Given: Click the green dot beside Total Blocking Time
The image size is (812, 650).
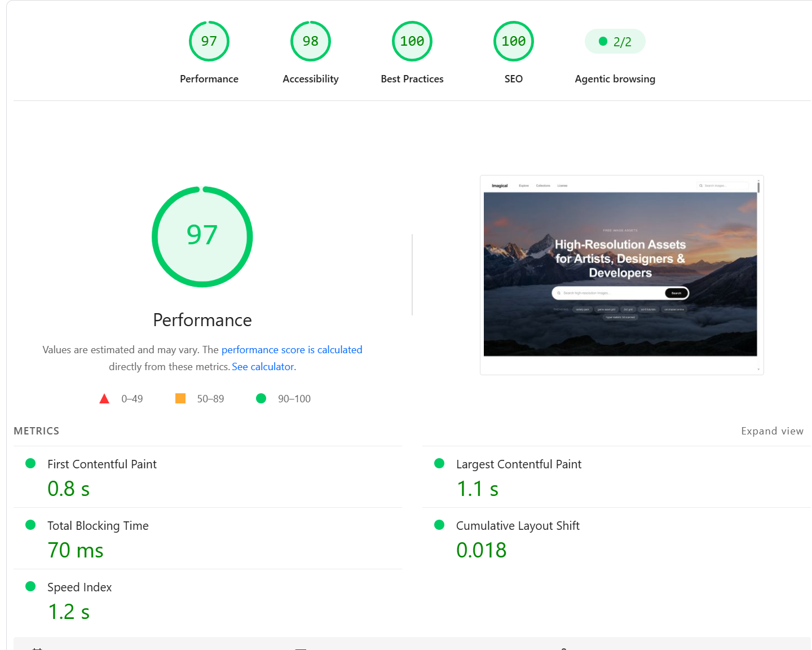Looking at the screenshot, I should pos(30,525).
